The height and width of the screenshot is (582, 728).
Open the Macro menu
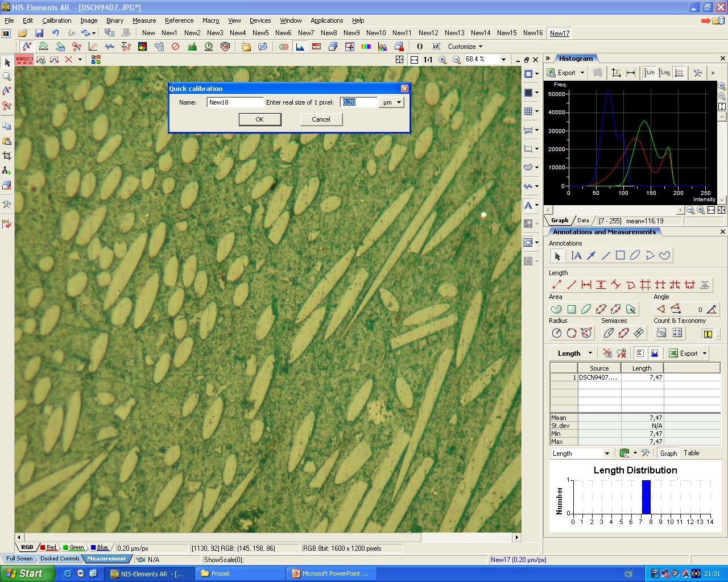210,20
